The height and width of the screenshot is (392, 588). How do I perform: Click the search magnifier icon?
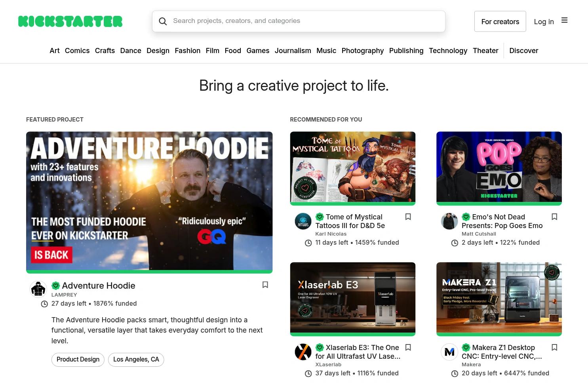pyautogui.click(x=163, y=21)
